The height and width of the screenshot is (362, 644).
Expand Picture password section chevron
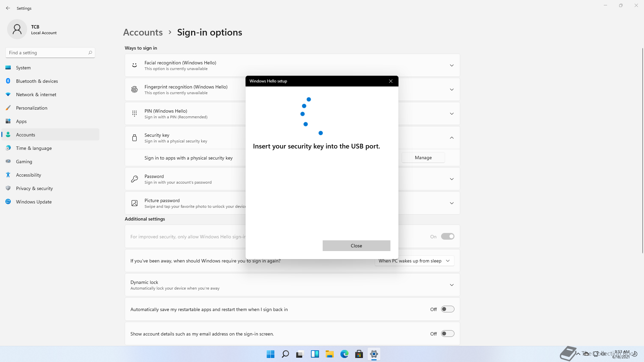(452, 203)
